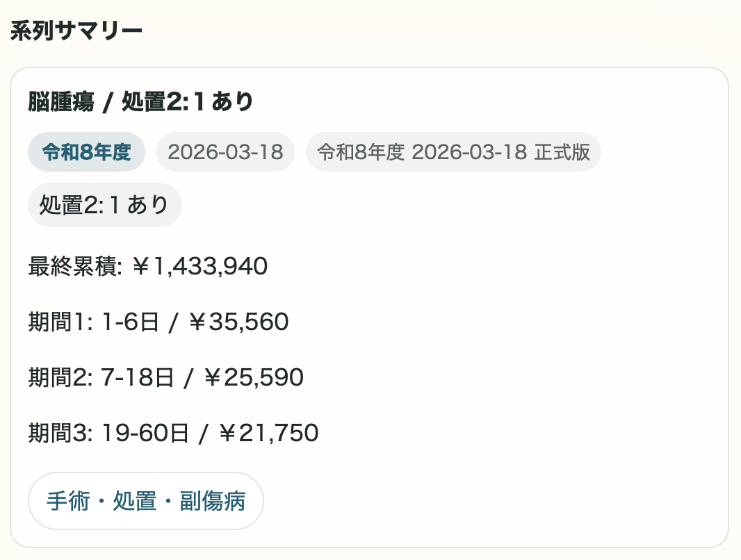741x560 pixels.
Task: Select the ￥1,433,940 cumulative amount
Action: pyautogui.click(x=199, y=266)
